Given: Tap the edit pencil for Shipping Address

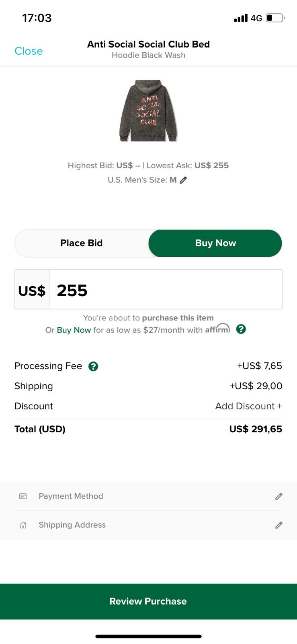Looking at the screenshot, I should pos(279,525).
